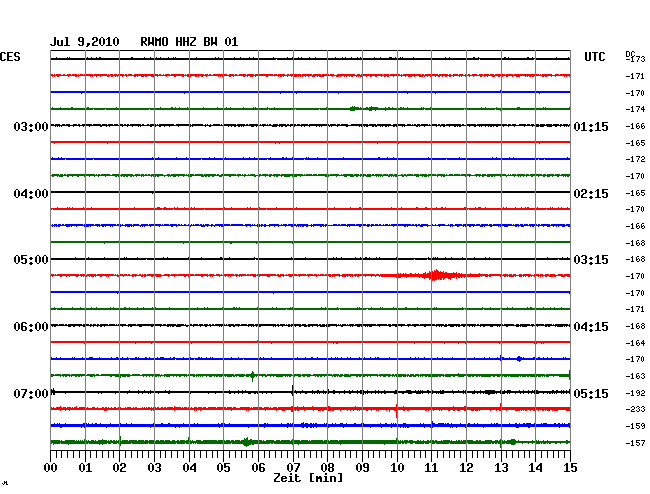Click minute 07 on the time axis
The width and height of the screenshot is (650, 494).
coord(293,467)
